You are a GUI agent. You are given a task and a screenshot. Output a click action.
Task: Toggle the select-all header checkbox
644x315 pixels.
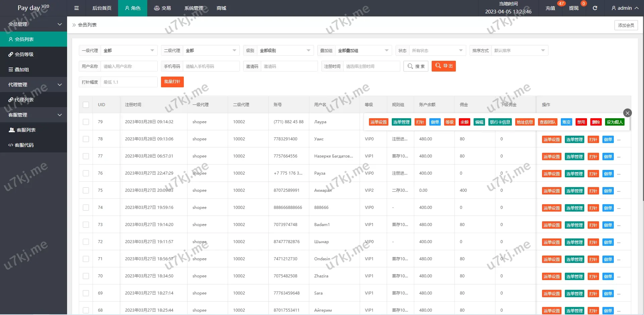point(86,105)
